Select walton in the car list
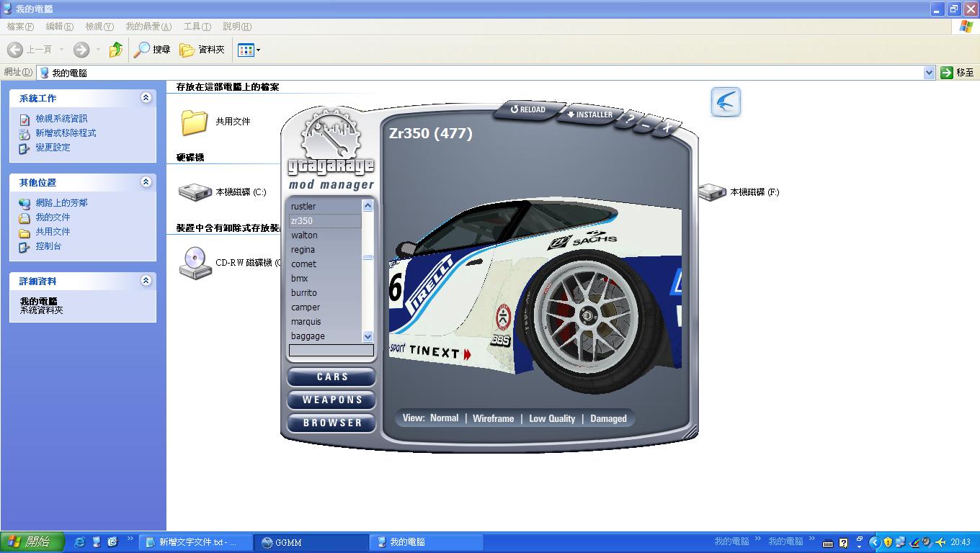 click(x=325, y=235)
